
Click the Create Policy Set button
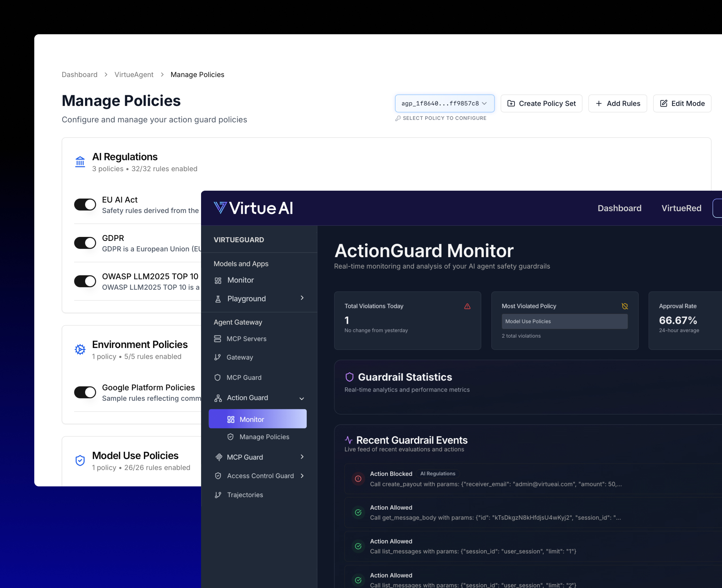541,103
